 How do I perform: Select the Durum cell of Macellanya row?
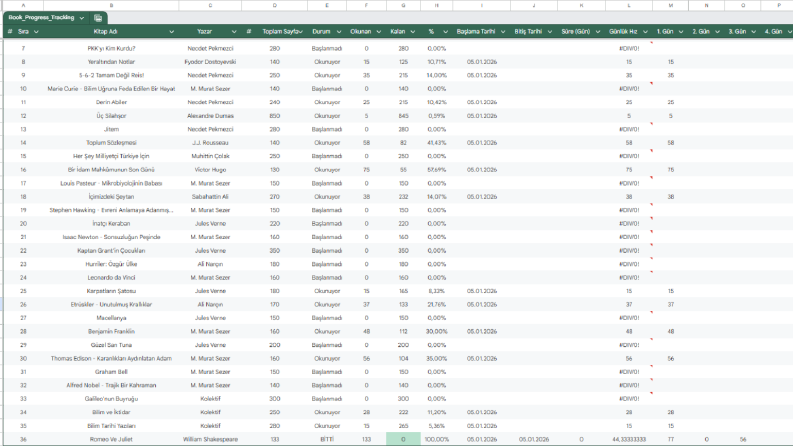tap(327, 318)
